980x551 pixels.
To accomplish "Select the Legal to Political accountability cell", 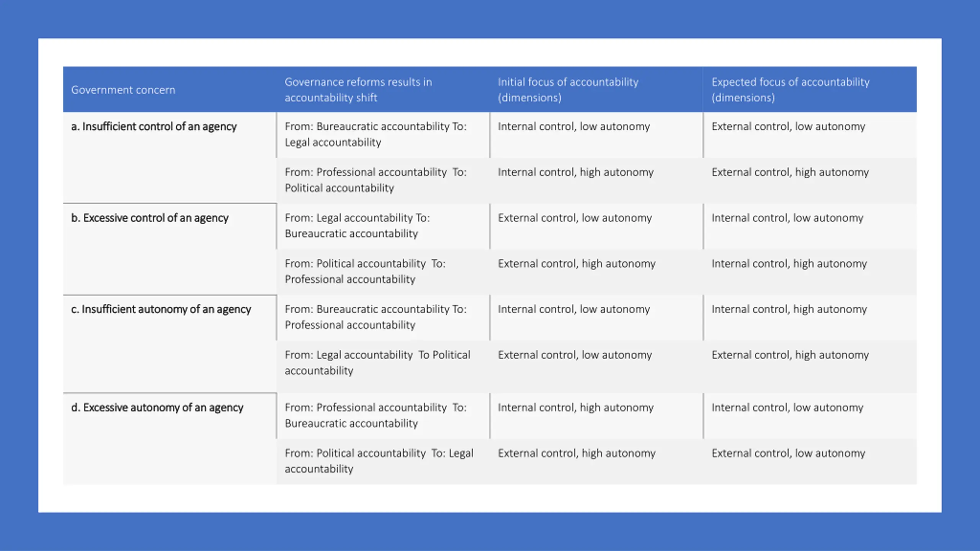I will click(377, 363).
